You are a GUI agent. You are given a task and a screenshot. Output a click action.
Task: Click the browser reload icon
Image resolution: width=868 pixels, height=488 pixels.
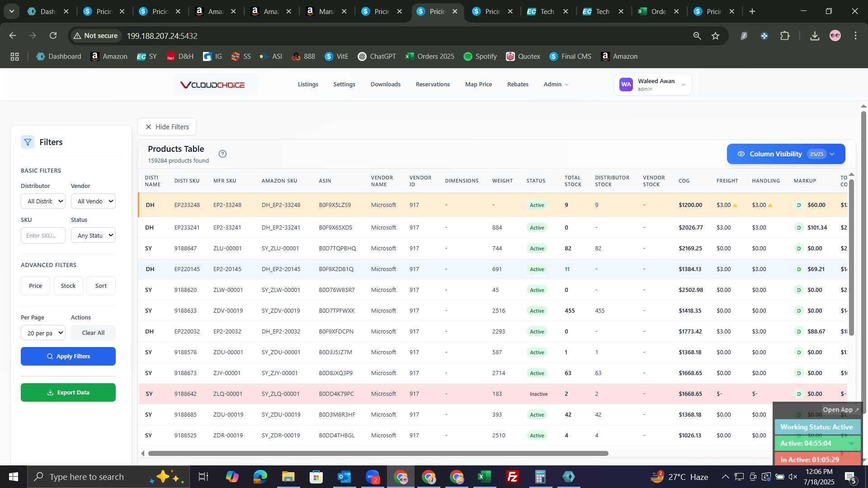pyautogui.click(x=53, y=36)
